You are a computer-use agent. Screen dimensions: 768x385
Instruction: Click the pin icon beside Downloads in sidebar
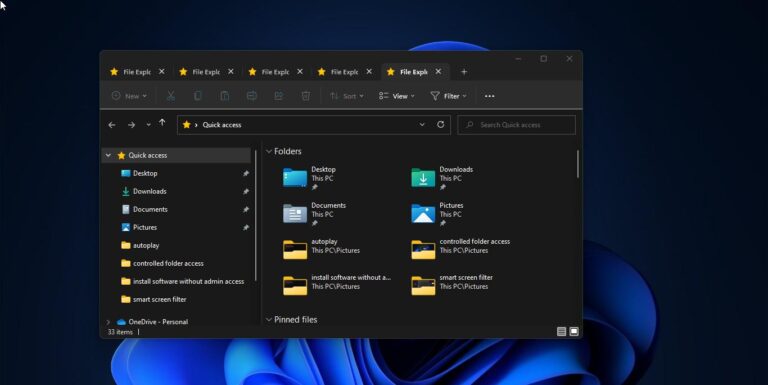(246, 192)
